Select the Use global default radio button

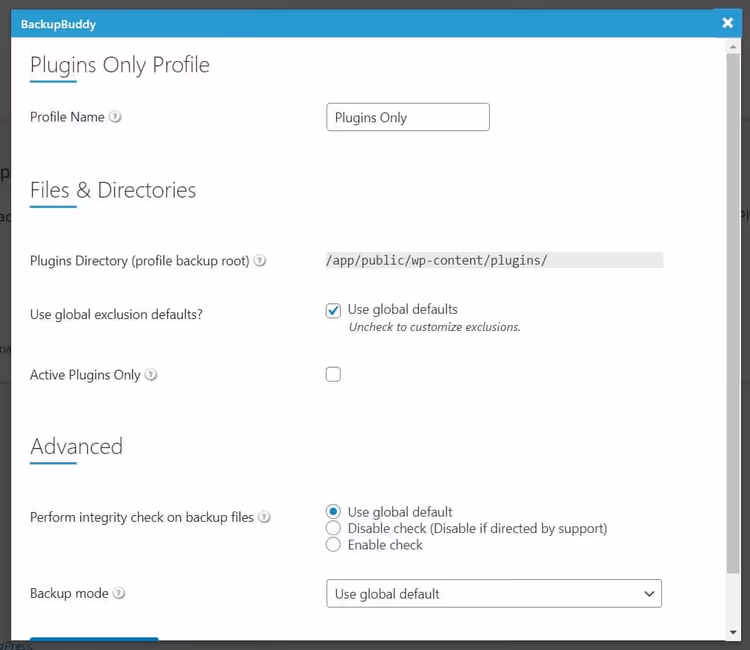pos(333,512)
